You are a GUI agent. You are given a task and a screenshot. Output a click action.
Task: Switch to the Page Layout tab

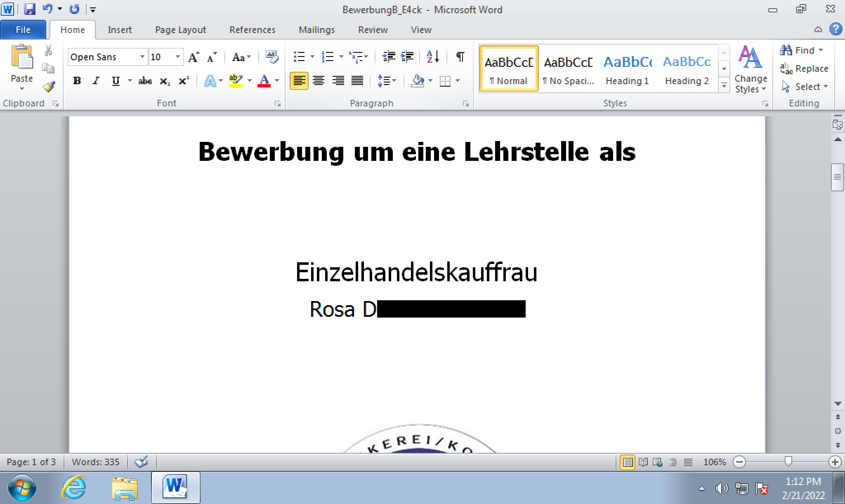coord(180,30)
